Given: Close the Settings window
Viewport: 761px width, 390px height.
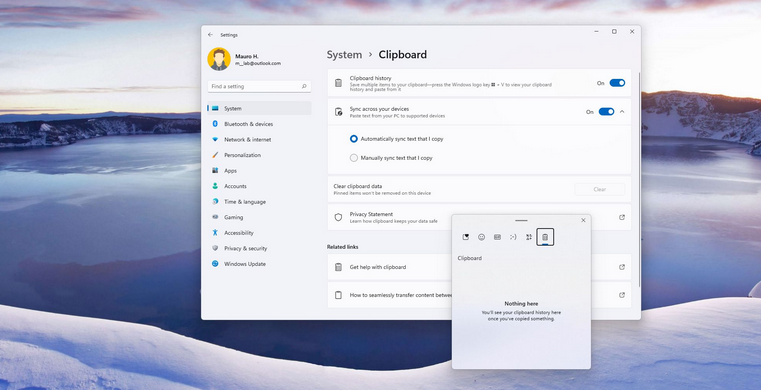Looking at the screenshot, I should 632,32.
